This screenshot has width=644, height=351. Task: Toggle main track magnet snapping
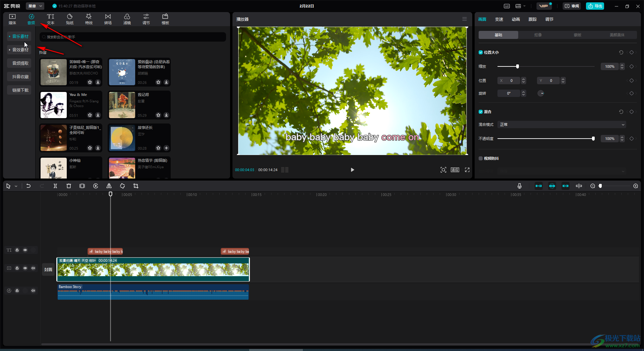click(539, 186)
